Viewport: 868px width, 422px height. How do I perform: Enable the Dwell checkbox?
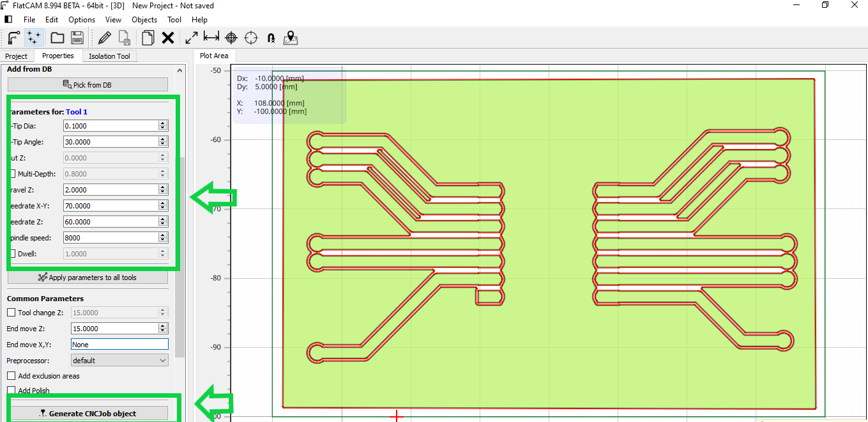click(x=13, y=253)
